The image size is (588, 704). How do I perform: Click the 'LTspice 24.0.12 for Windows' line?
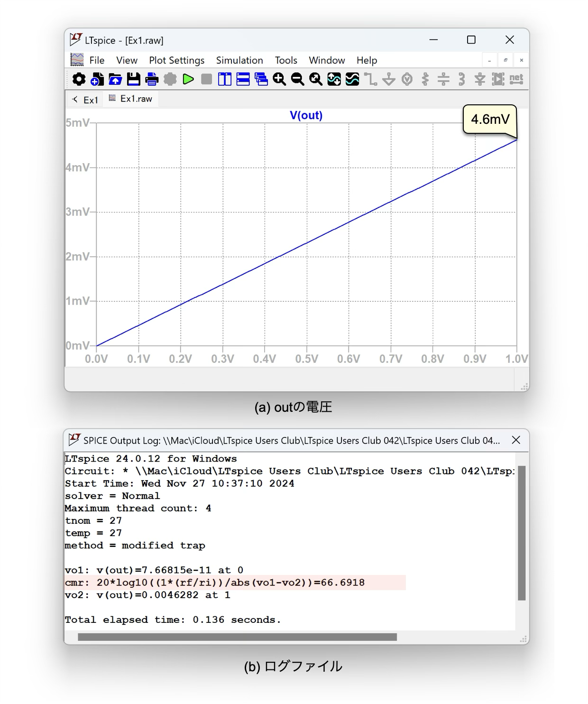tap(151, 459)
